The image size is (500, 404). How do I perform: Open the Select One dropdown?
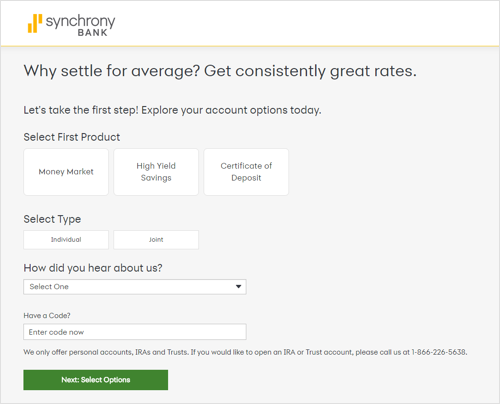[x=135, y=287]
